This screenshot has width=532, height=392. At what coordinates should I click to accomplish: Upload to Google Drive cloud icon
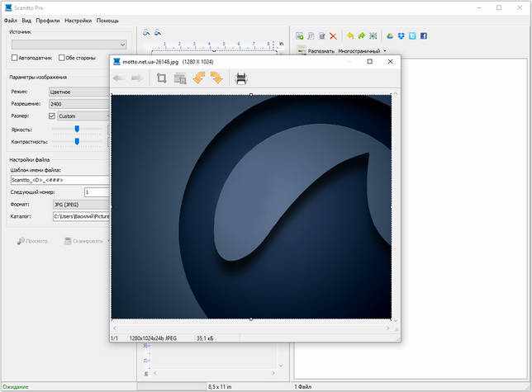390,35
